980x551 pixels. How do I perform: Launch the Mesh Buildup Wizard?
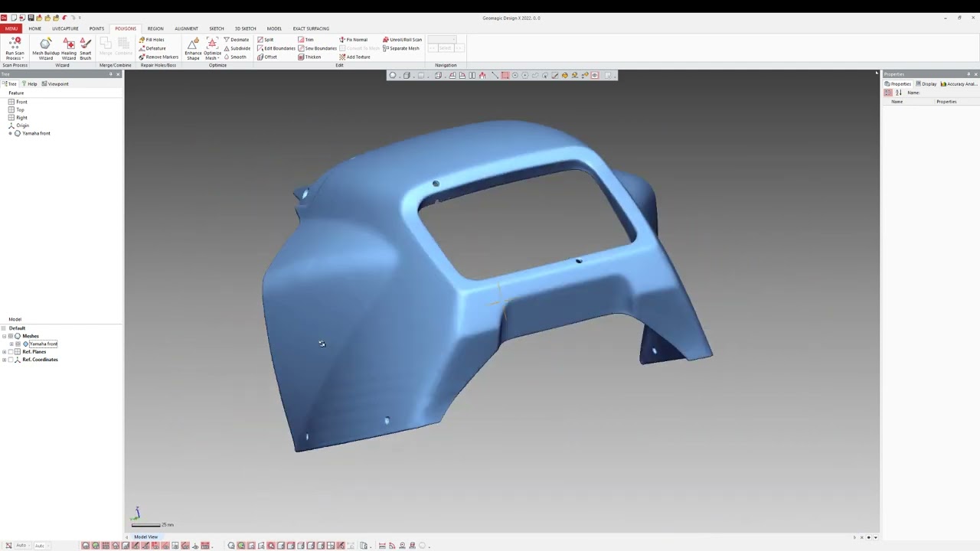tap(46, 48)
